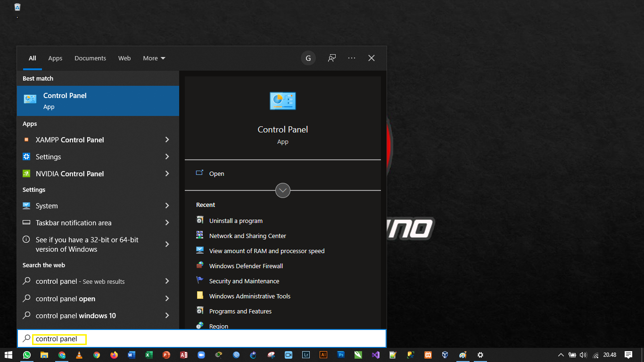
Task: Open recent item Uninstall a program
Action: pyautogui.click(x=236, y=221)
